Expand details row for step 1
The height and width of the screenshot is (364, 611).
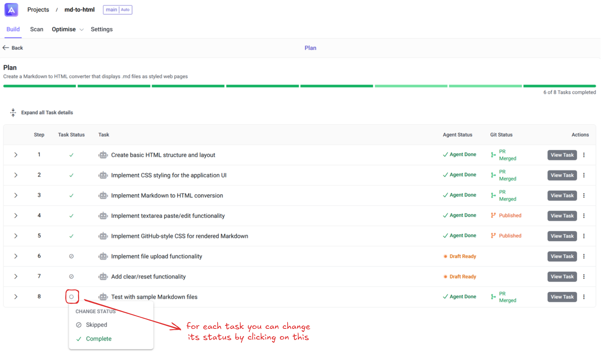pos(16,155)
